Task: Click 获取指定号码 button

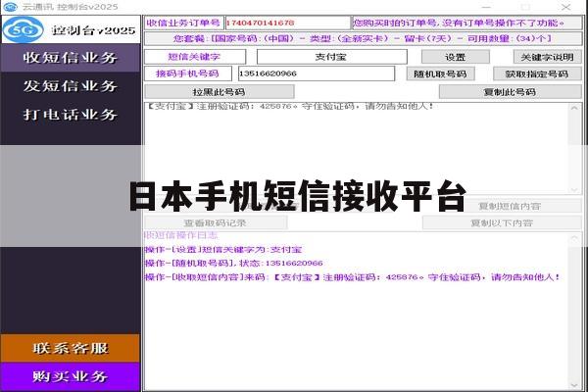Action: (537, 73)
